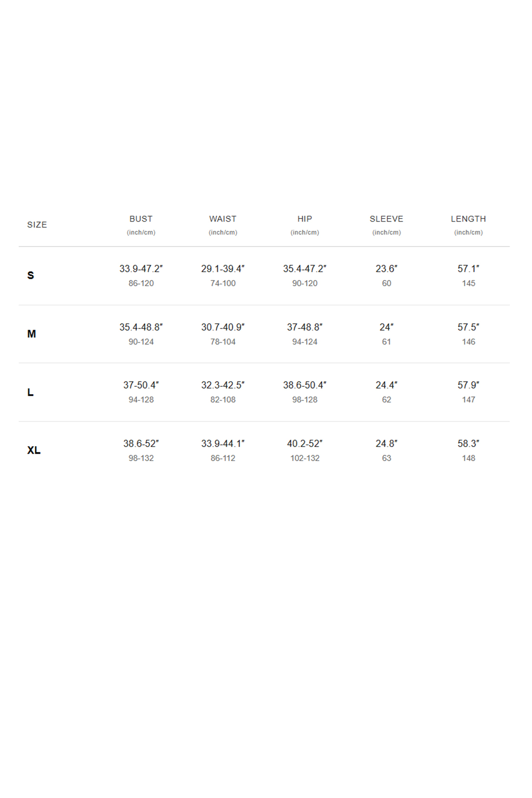The width and height of the screenshot is (532, 798).
Task: Click the L size row label
Action: (30, 392)
